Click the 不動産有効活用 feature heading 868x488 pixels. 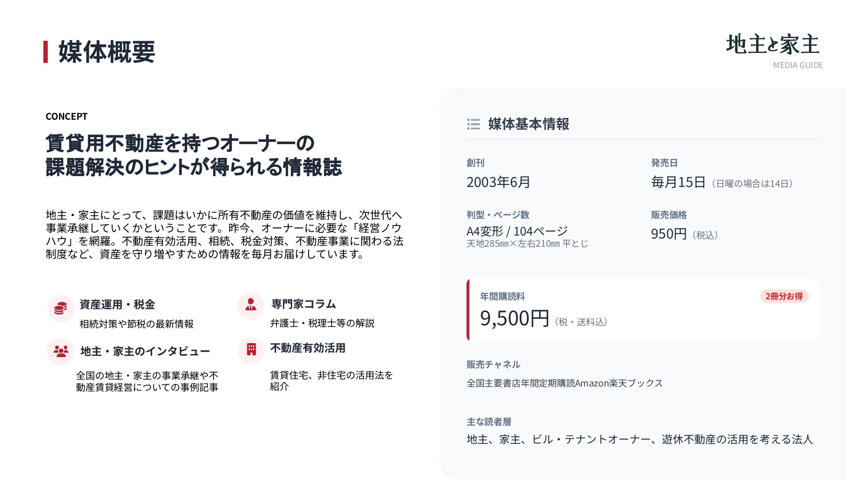pyautogui.click(x=308, y=348)
